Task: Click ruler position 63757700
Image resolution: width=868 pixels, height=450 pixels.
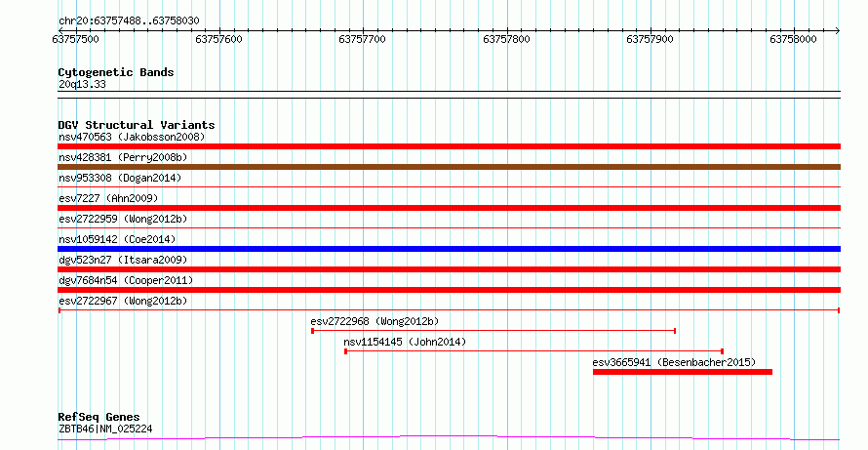Action: click(x=363, y=39)
